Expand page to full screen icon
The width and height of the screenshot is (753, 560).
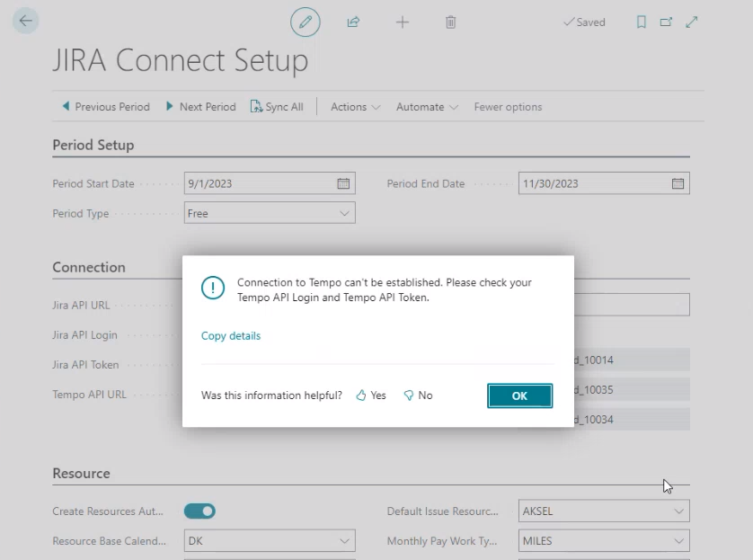point(692,22)
